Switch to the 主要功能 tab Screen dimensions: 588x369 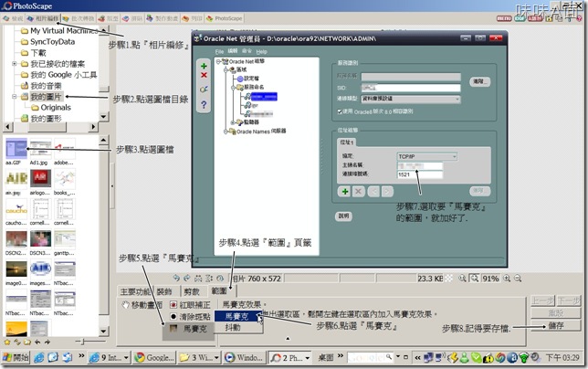click(135, 291)
